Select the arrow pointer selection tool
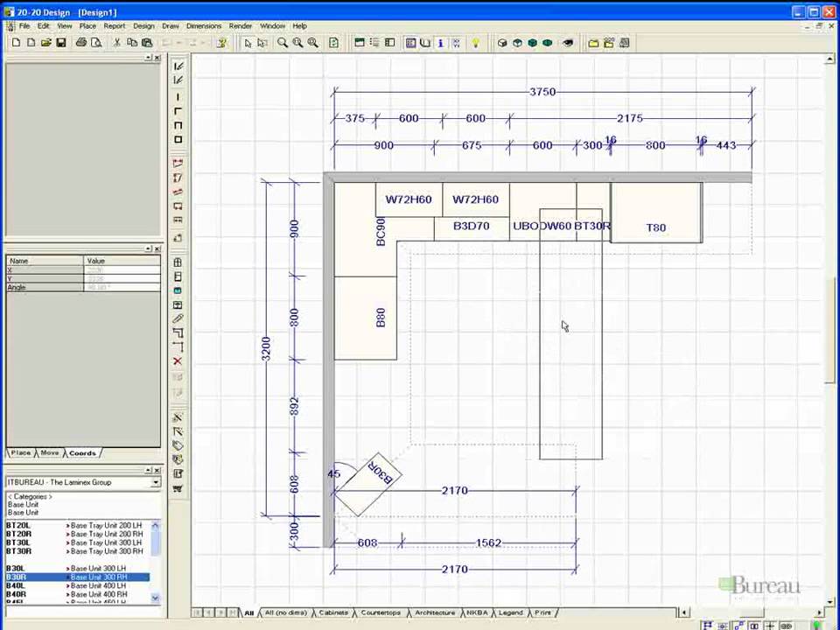 click(248, 43)
